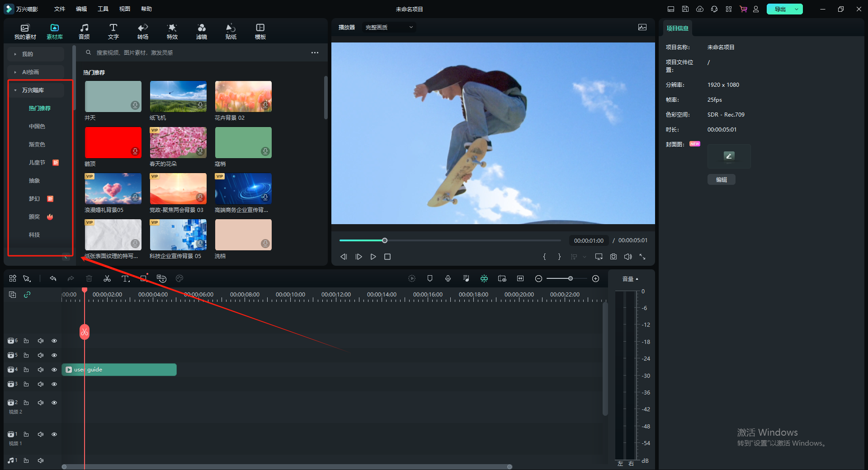Click the undo arrow in timeline toolbar
868x470 pixels.
53,279
